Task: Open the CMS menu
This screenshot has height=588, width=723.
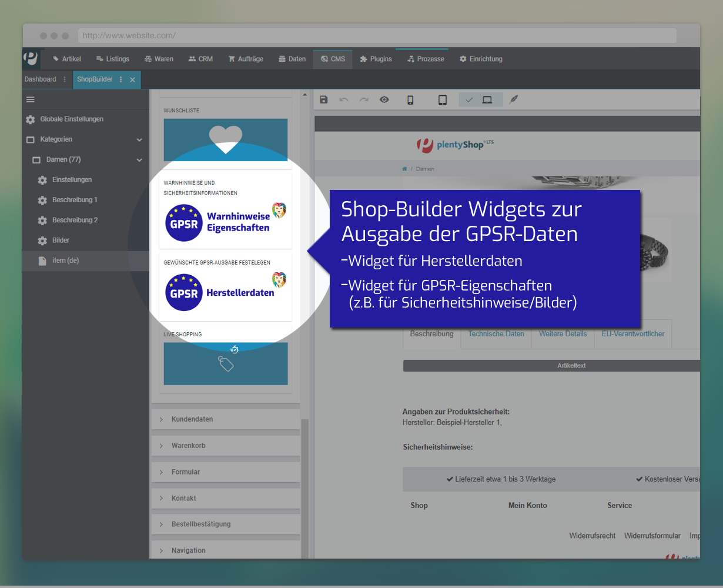Action: coord(333,59)
